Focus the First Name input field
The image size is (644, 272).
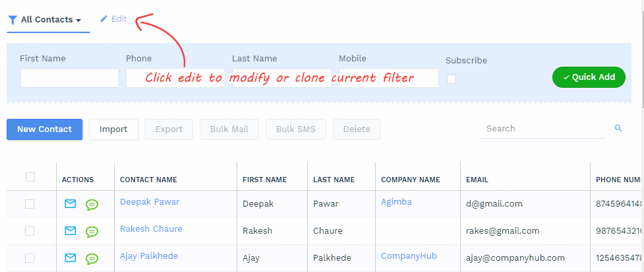(69, 78)
